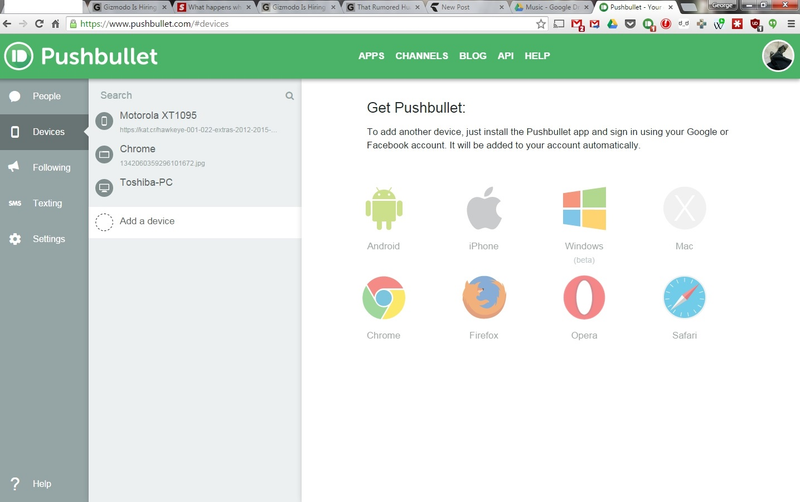Click the pushbullet.com address bar

(x=306, y=23)
